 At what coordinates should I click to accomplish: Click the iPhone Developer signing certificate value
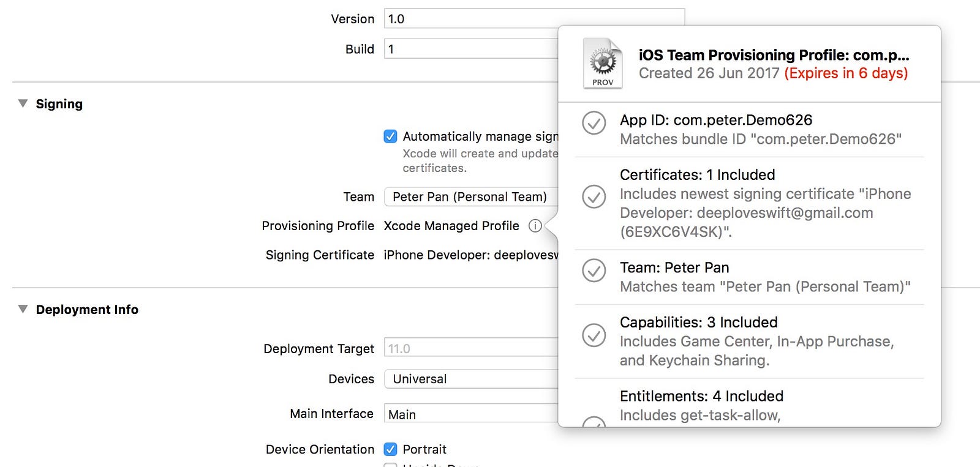coord(471,255)
